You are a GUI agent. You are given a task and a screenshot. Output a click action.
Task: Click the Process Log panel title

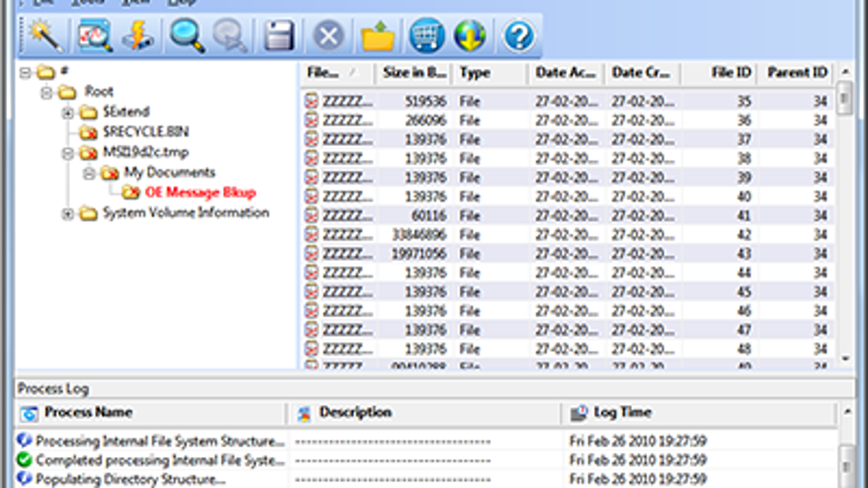[x=54, y=389]
